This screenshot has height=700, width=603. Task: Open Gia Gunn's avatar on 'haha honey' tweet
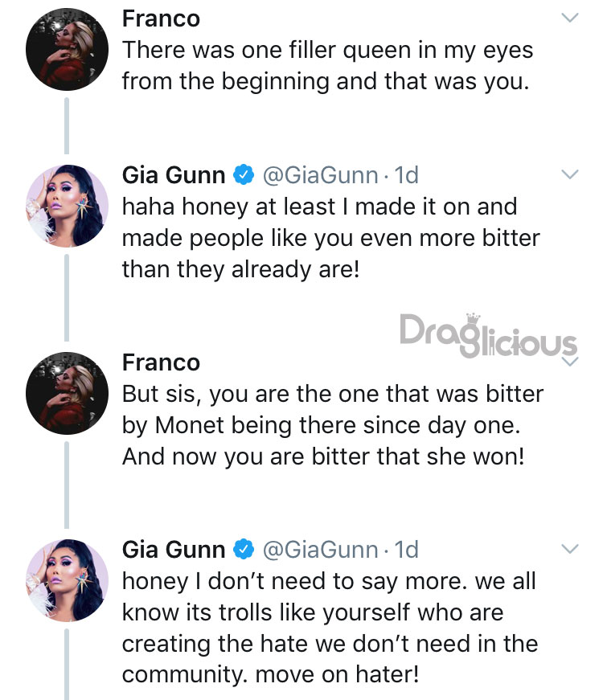67,206
